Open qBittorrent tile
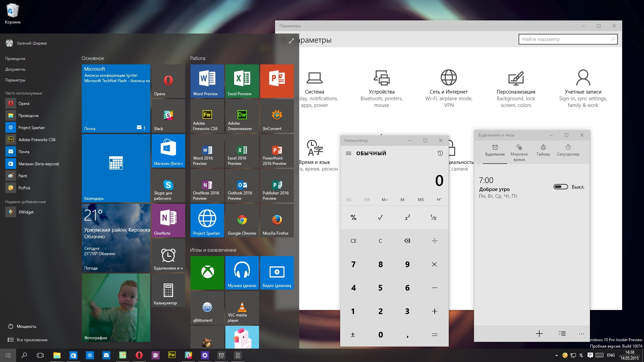Viewport: 644px width, 362px height. (x=207, y=308)
